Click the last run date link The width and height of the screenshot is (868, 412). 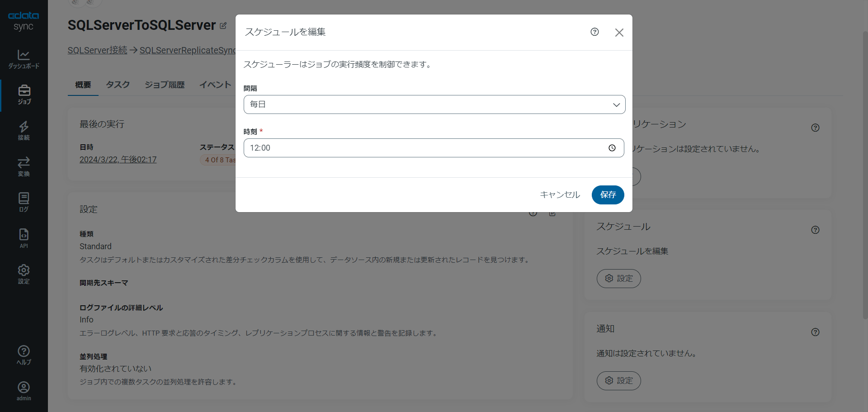(x=118, y=160)
